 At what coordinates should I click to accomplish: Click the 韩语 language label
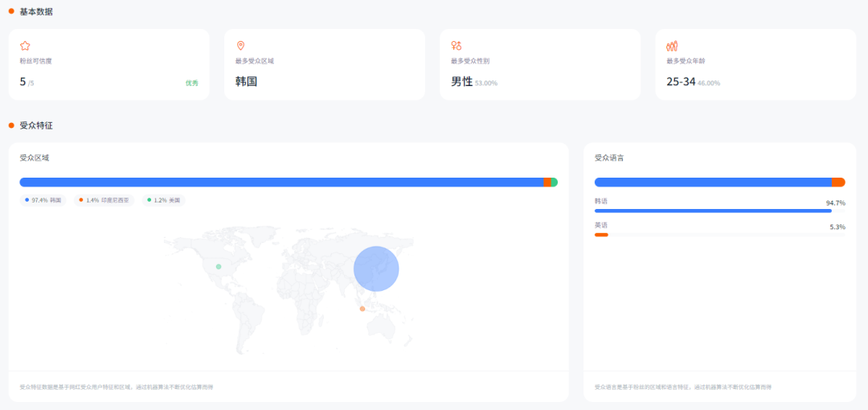coord(601,201)
